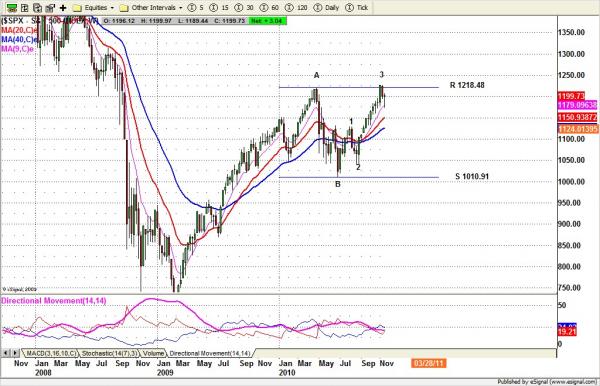Screen dimensions: 600x386
Task: Click the red 1150.93872 MA marker
Action: [577, 117]
